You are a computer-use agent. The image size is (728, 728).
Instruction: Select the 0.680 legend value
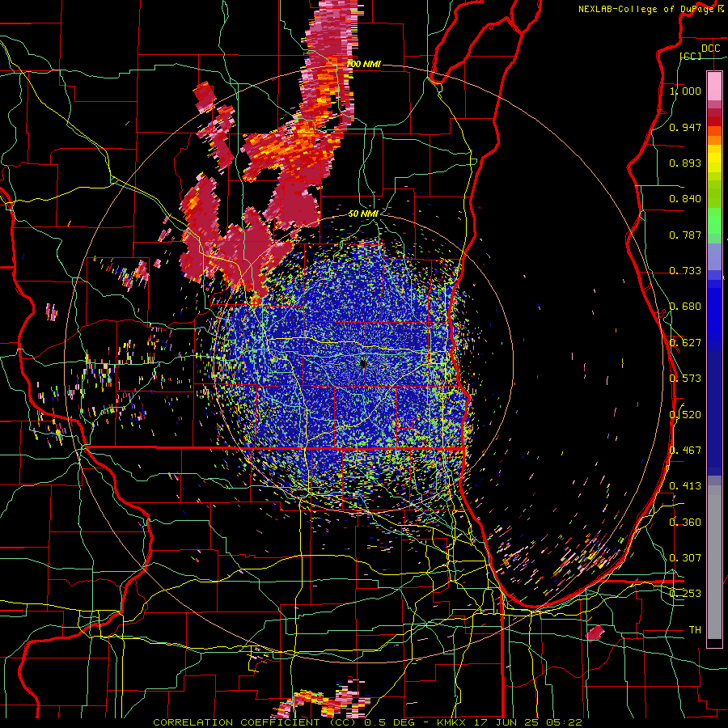pyautogui.click(x=685, y=307)
